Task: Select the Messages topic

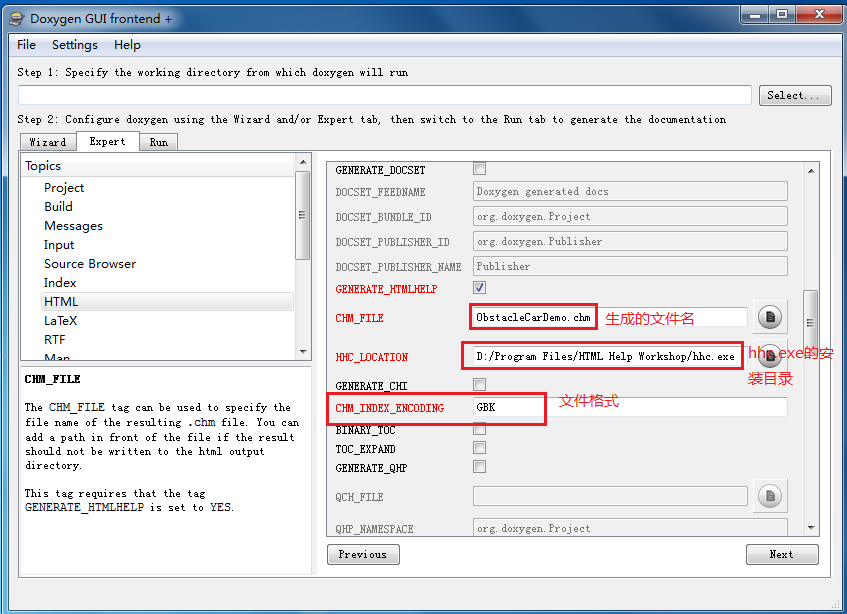Action: pyautogui.click(x=73, y=226)
